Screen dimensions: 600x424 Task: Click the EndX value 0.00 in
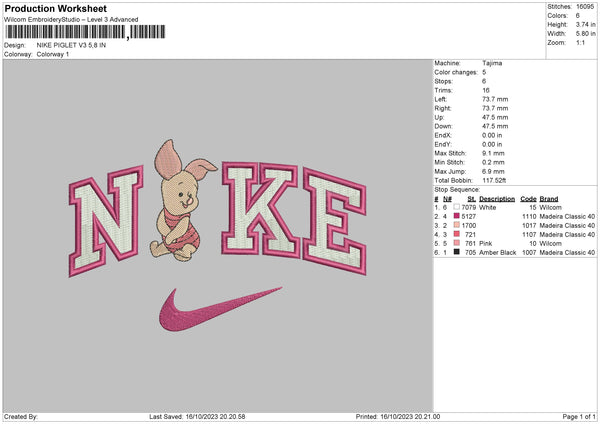[492, 135]
